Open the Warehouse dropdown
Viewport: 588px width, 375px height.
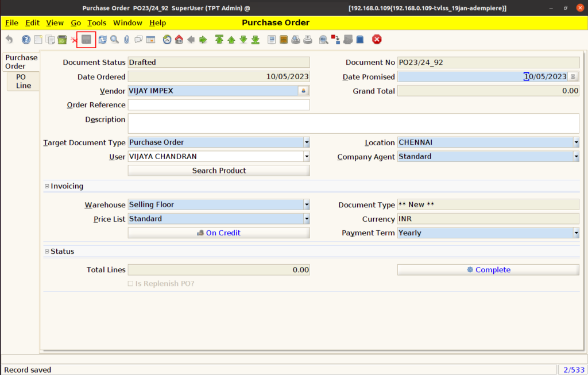coord(307,205)
